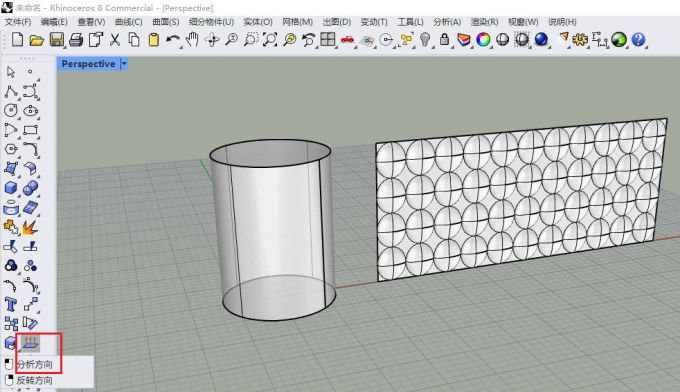The width and height of the screenshot is (680, 392).
Task: Click the Analyze direction icon
Action: click(30, 343)
